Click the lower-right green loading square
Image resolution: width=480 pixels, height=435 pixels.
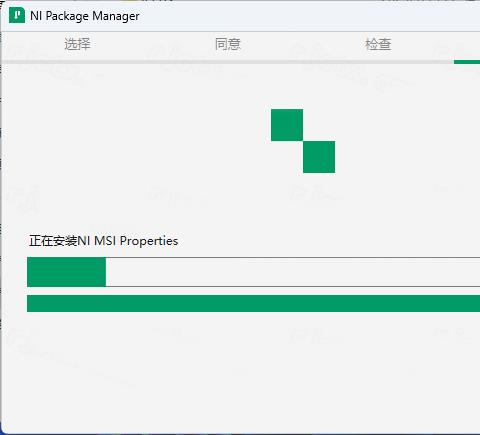click(319, 157)
